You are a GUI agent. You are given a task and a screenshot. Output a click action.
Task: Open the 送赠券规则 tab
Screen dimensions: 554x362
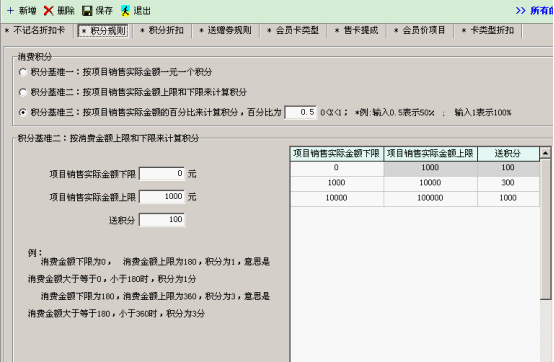226,30
